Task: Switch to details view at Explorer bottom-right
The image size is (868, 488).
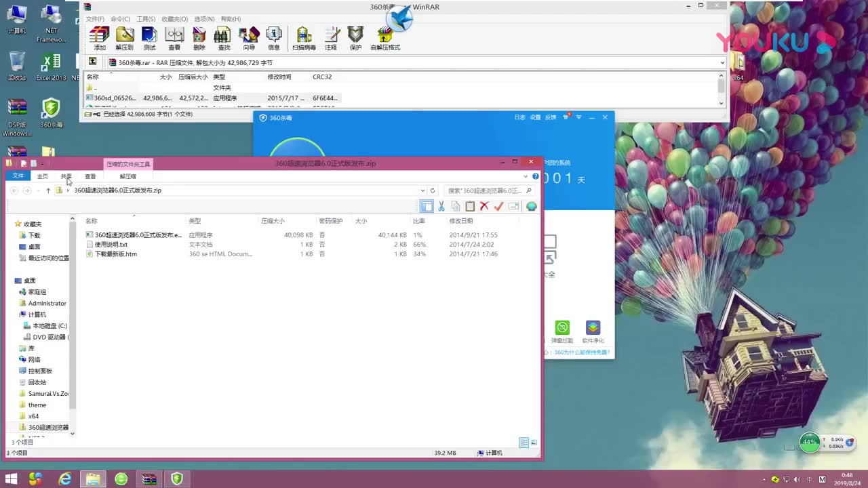Action: (524, 443)
